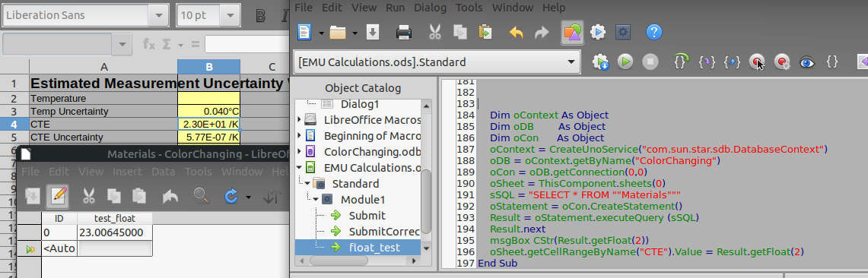Collapse the Module1 node in Object Catalog
This screenshot has height=278, width=868.
(316, 200)
